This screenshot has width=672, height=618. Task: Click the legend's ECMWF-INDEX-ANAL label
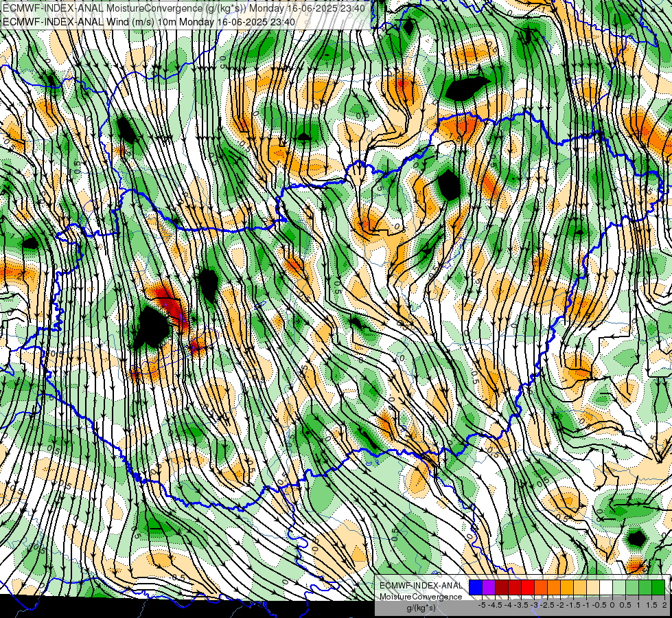[x=421, y=586]
